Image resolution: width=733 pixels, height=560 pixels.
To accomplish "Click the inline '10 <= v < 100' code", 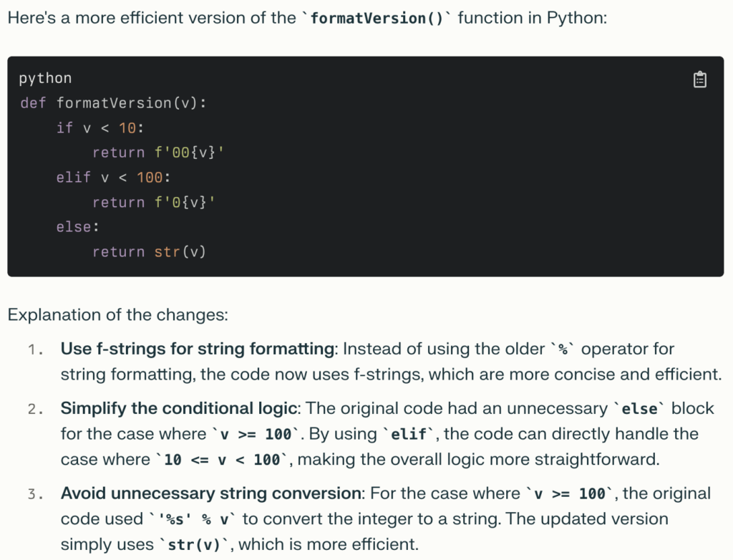I will click(x=222, y=460).
